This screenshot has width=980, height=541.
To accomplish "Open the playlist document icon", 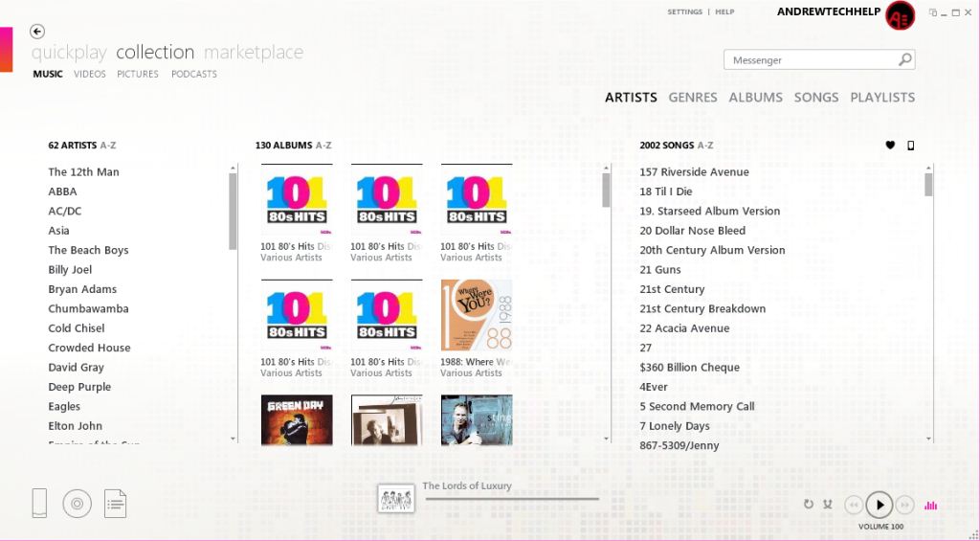I will [116, 504].
